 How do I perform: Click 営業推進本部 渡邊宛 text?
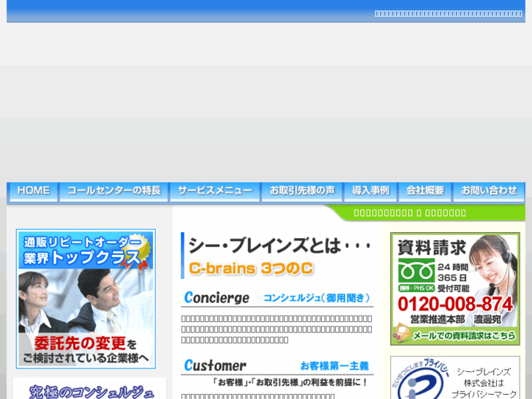click(455, 319)
